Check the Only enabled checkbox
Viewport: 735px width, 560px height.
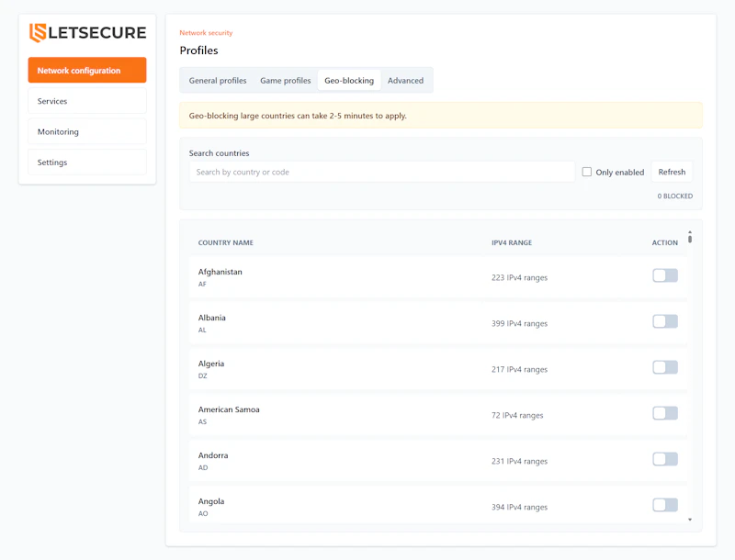586,172
